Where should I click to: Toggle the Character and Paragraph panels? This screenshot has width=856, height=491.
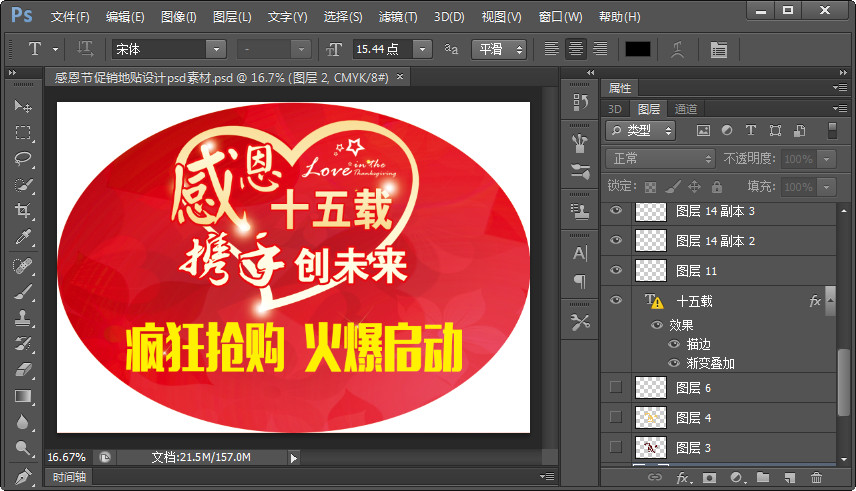coord(719,50)
